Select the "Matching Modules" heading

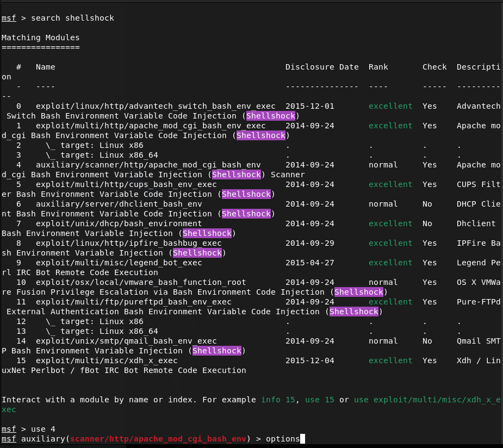tap(41, 38)
